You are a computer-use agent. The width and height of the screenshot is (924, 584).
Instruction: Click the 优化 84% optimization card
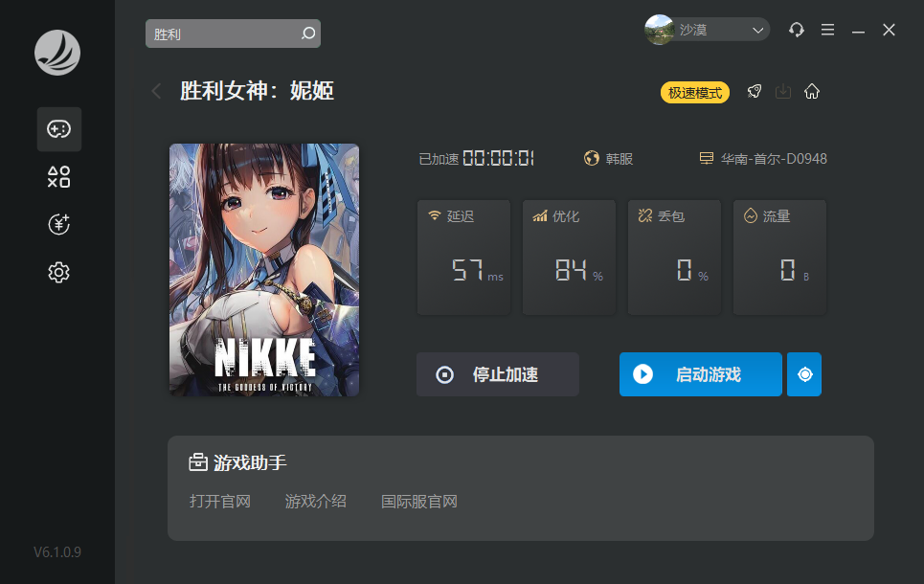pos(570,257)
